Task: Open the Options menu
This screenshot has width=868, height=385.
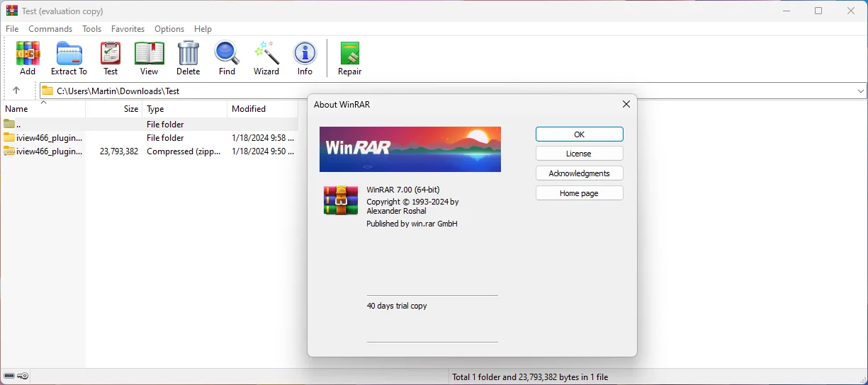Action: click(169, 29)
